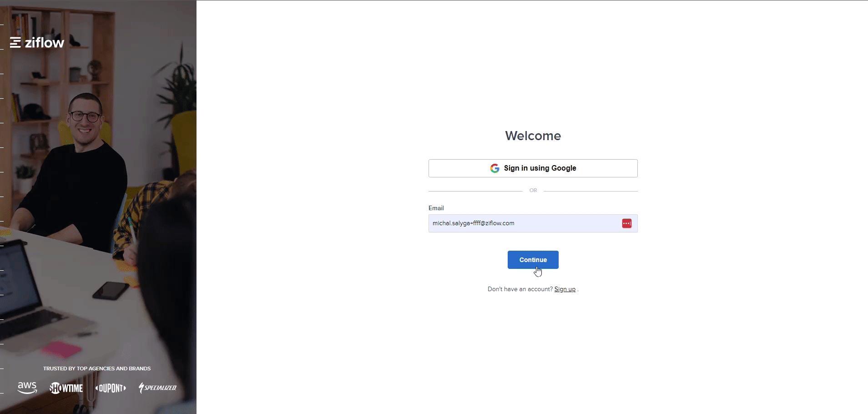868x414 pixels.
Task: Follow the Sign up link
Action: 565,289
